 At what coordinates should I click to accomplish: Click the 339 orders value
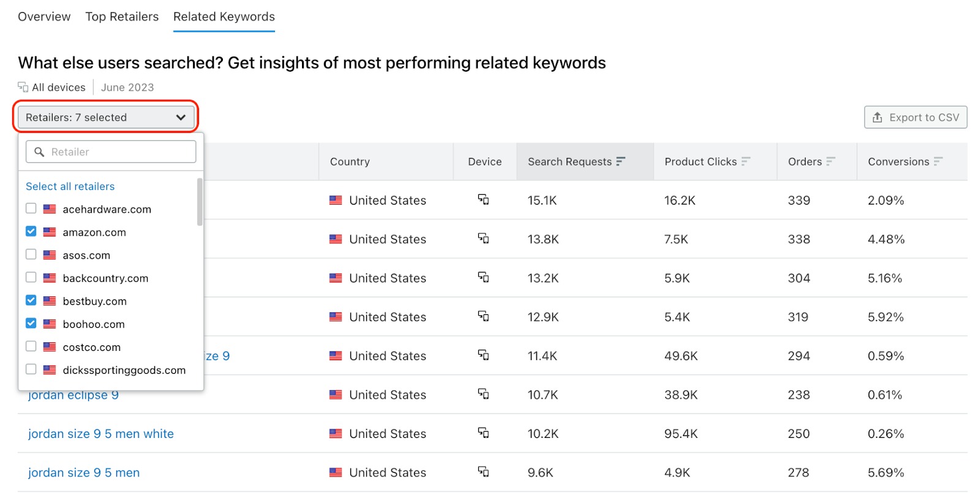tap(799, 200)
